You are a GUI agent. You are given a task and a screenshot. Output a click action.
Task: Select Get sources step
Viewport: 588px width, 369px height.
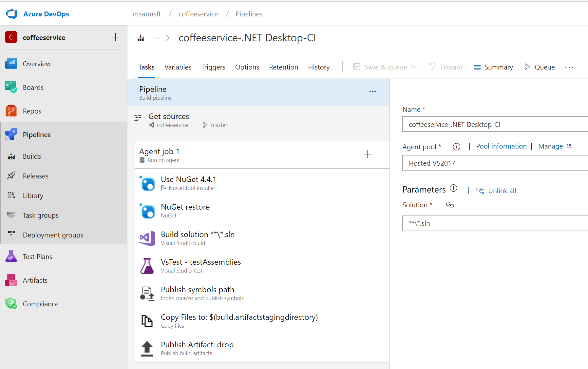pyautogui.click(x=259, y=121)
